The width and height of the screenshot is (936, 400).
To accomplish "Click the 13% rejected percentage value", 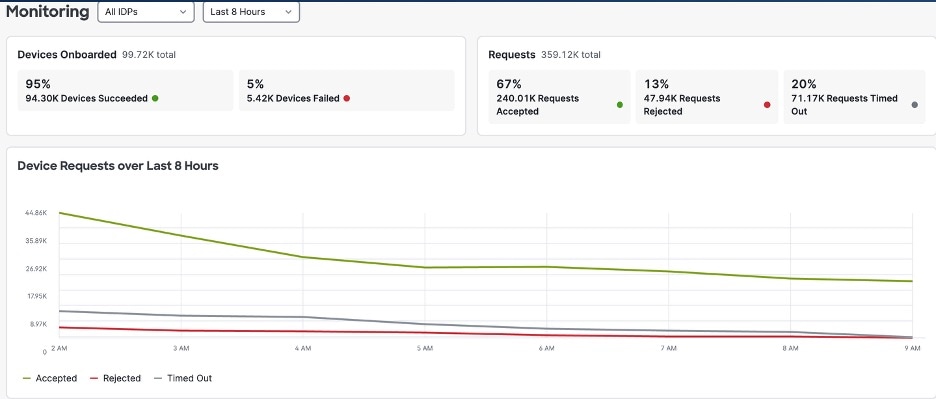I will [x=656, y=84].
